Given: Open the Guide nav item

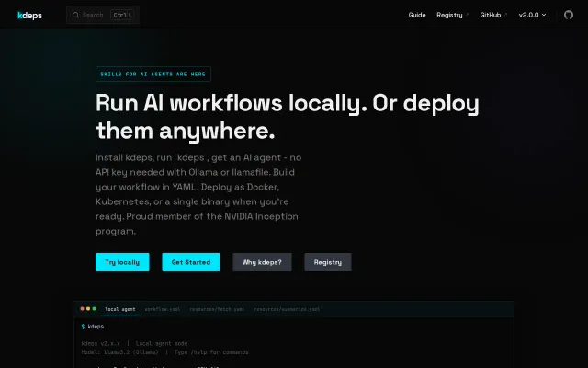Looking at the screenshot, I should (417, 15).
